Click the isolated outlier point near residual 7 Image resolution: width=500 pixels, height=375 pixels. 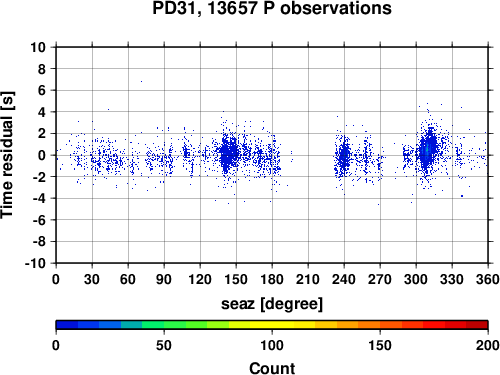[x=141, y=81]
